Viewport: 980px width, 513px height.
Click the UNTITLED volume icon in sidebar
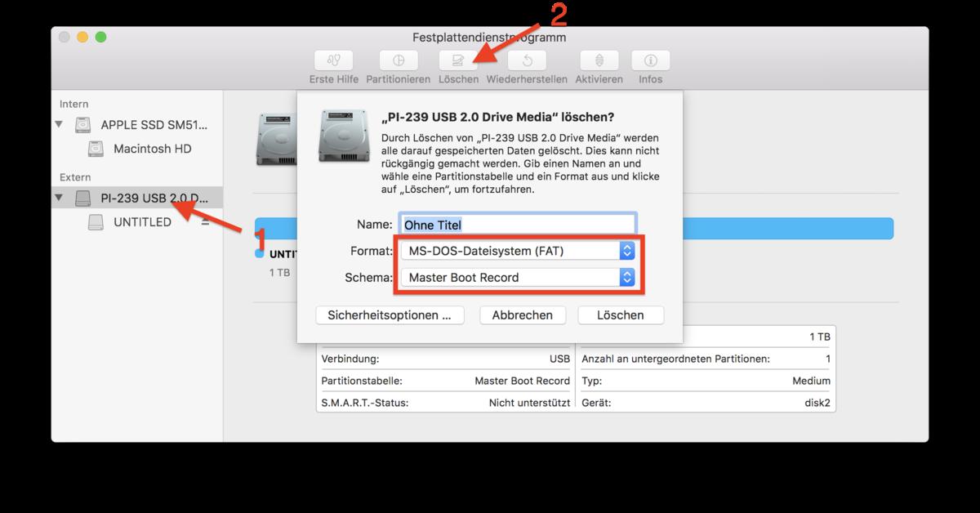coord(97,222)
